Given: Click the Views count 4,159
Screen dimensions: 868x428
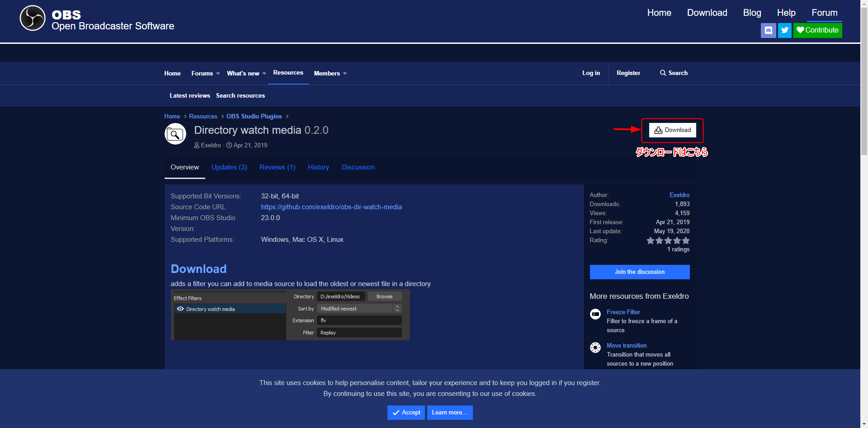Looking at the screenshot, I should [682, 213].
